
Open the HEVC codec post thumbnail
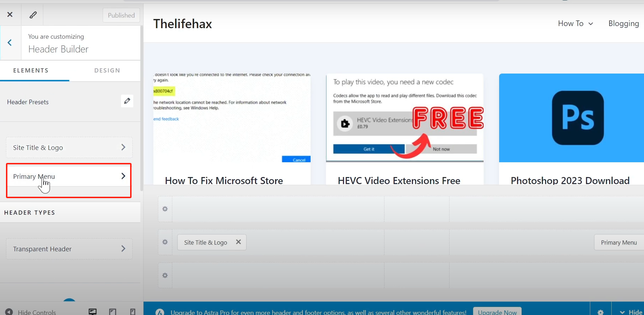pos(405,118)
